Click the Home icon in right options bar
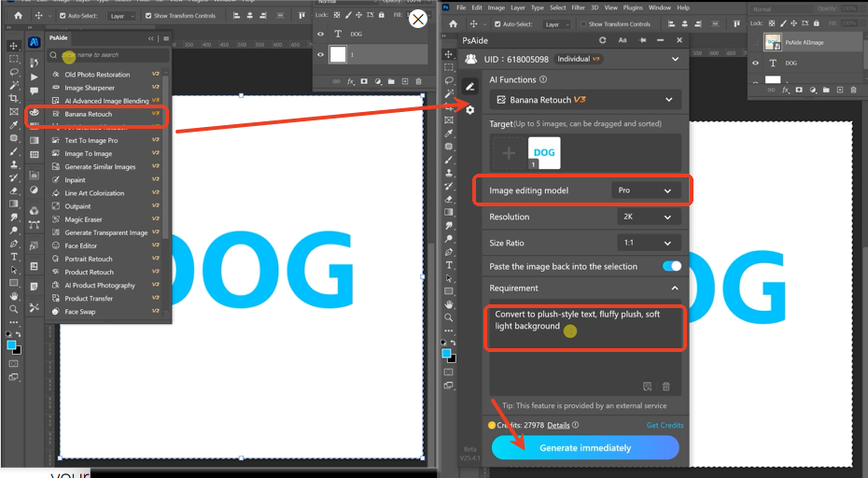 tap(454, 24)
